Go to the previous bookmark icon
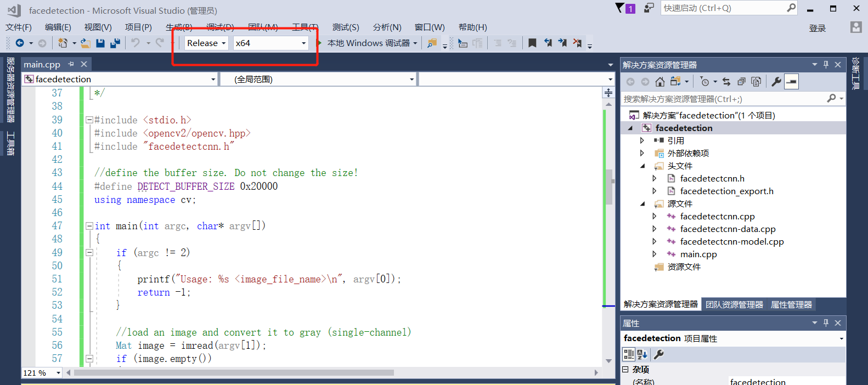 click(x=548, y=43)
